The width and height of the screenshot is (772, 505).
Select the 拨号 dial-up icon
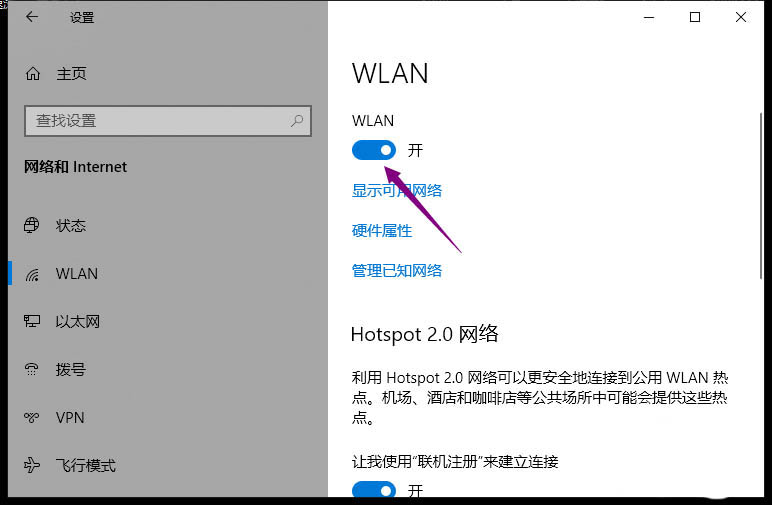click(32, 369)
